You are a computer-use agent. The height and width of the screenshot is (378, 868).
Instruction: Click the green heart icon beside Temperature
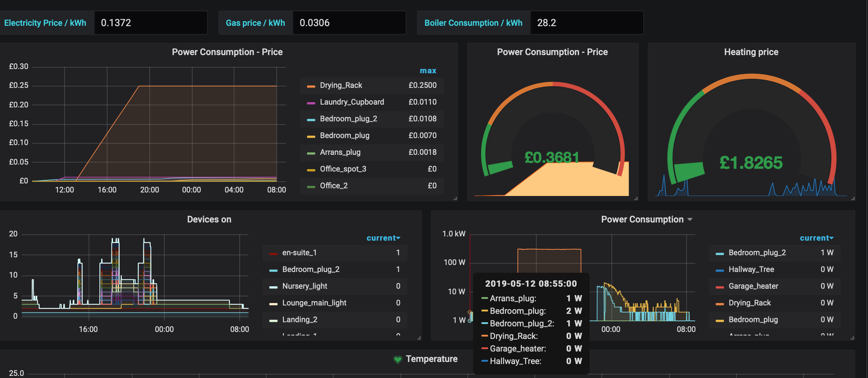tap(398, 360)
